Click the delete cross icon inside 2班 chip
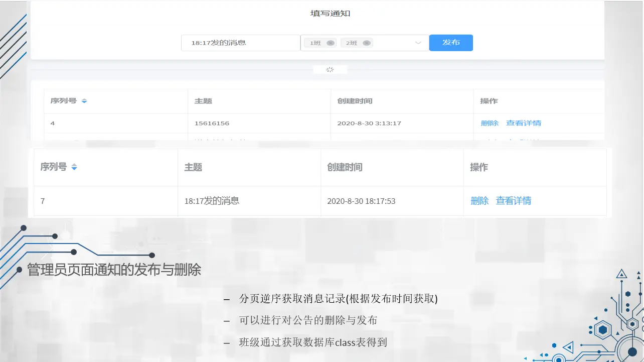Image resolution: width=644 pixels, height=362 pixels. tap(366, 43)
